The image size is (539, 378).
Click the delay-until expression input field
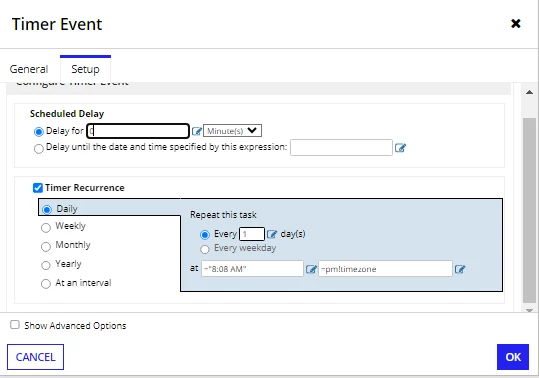pos(341,147)
